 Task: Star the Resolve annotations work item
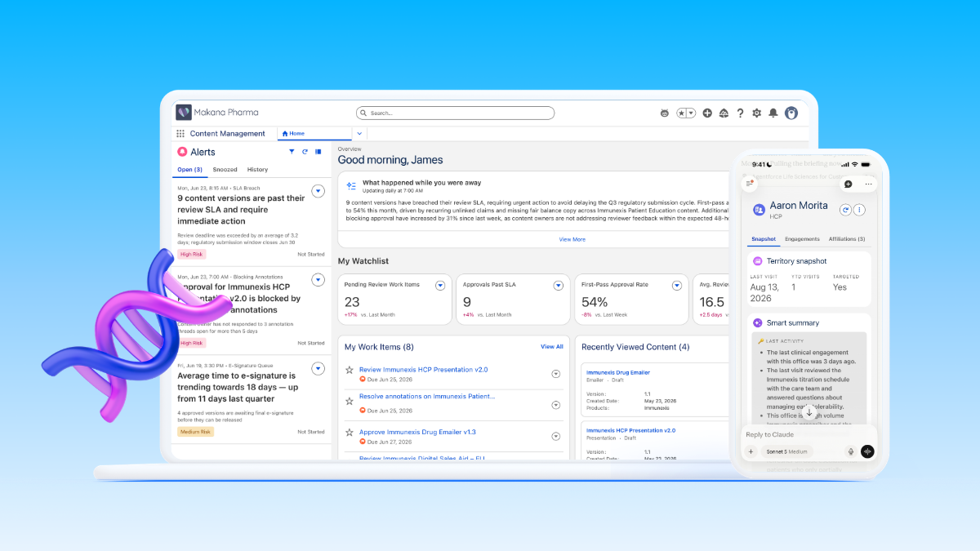[350, 402]
